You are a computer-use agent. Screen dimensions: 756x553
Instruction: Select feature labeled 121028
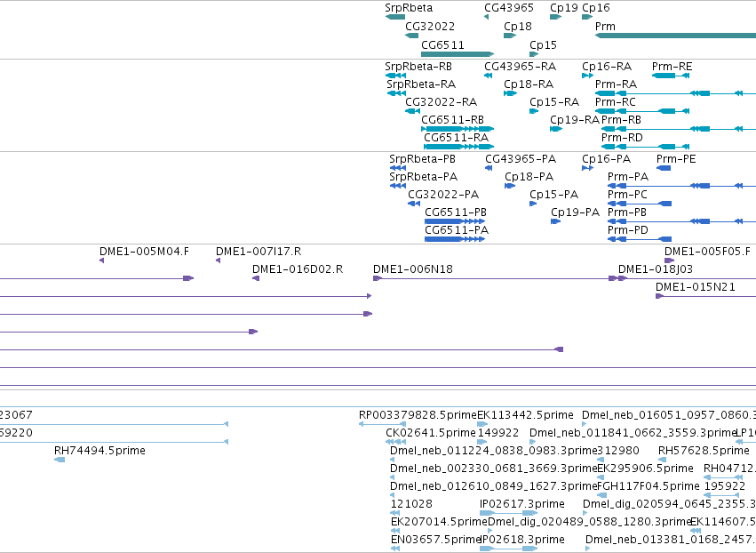[x=394, y=513]
